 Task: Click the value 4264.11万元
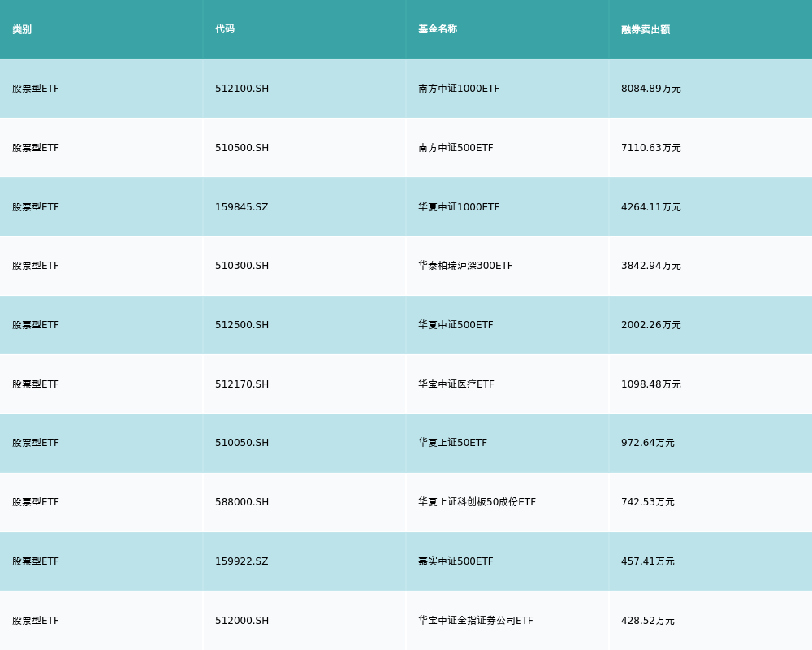point(651,207)
